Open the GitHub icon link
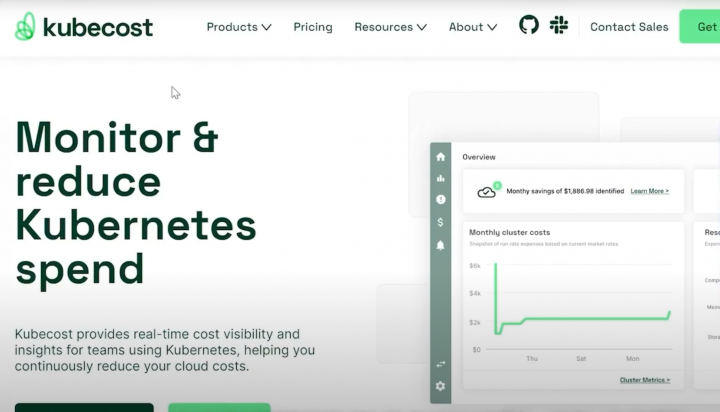The width and height of the screenshot is (720, 412). (529, 25)
